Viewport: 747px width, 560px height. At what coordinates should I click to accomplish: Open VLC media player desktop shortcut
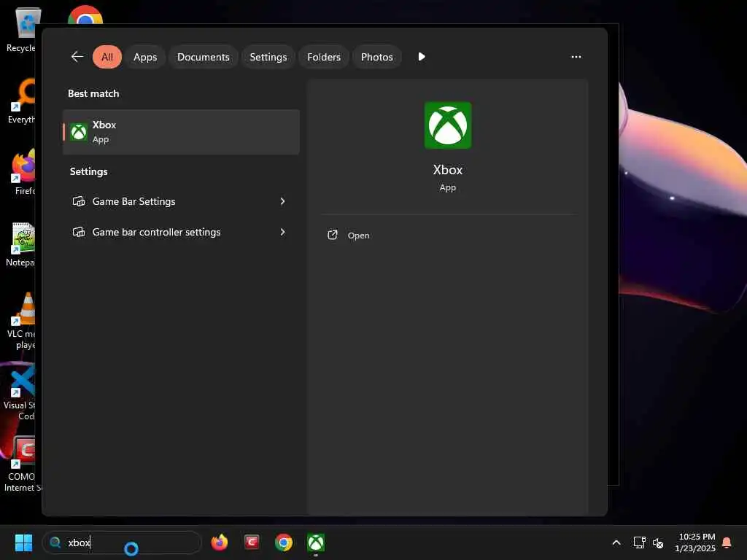pos(23,321)
